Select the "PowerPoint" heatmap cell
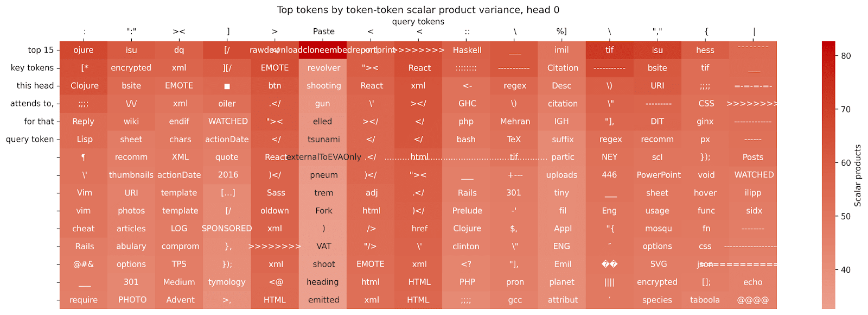The image size is (868, 315). coord(658,175)
